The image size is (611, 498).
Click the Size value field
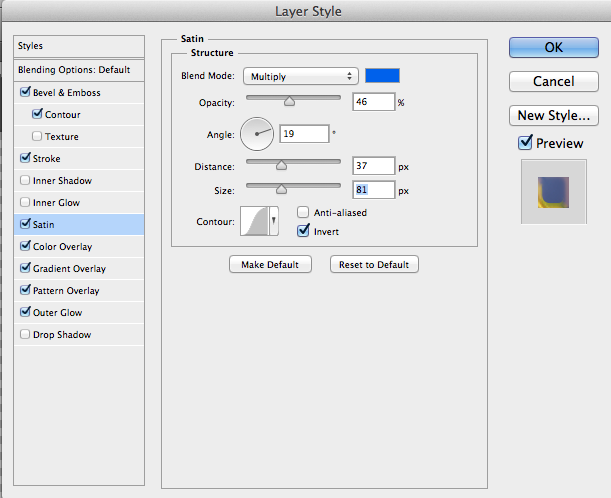click(374, 190)
